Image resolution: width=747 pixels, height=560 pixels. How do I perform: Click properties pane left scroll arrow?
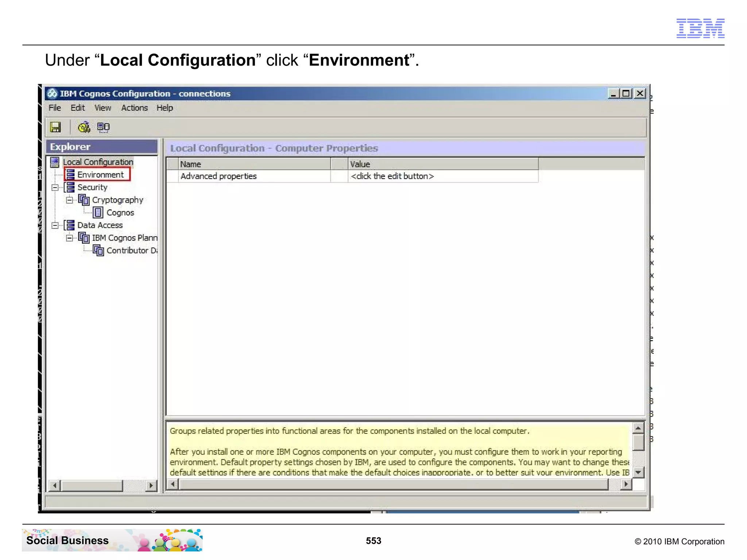tap(173, 484)
